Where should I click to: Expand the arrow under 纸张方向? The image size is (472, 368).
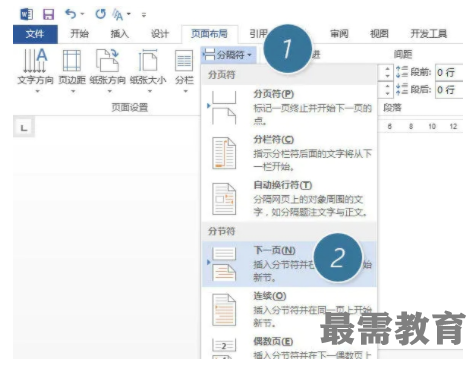click(x=109, y=91)
